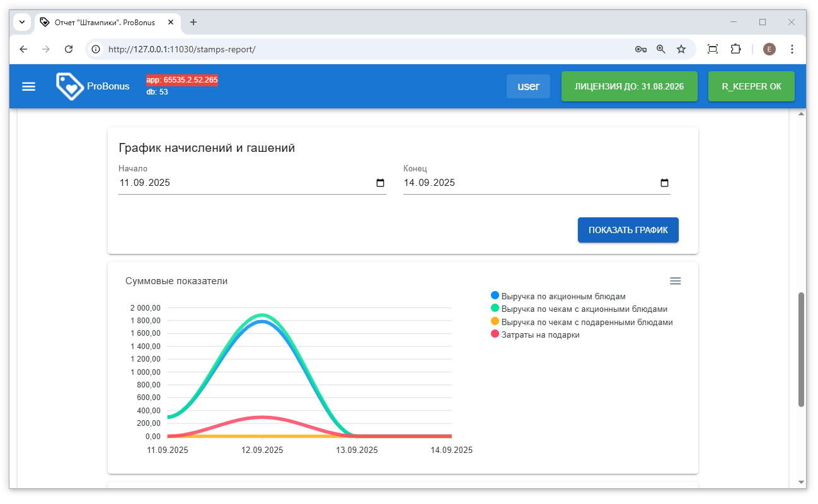Click the zoom magnifier icon in address bar

click(x=660, y=49)
